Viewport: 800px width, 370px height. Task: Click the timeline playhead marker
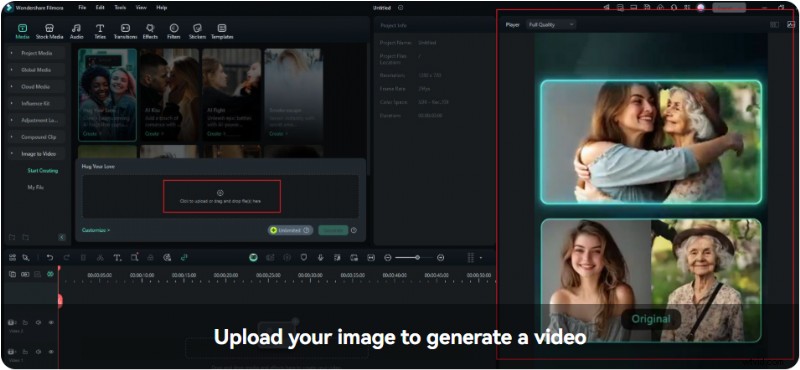59,300
